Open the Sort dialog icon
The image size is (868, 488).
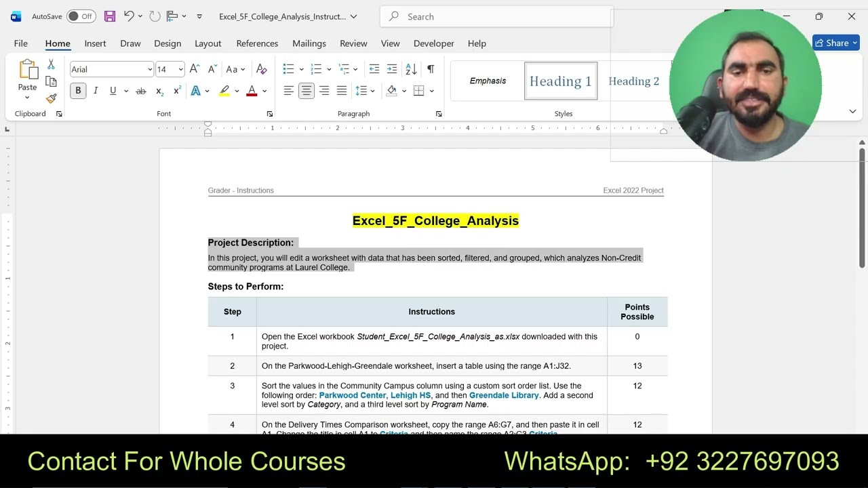point(411,69)
